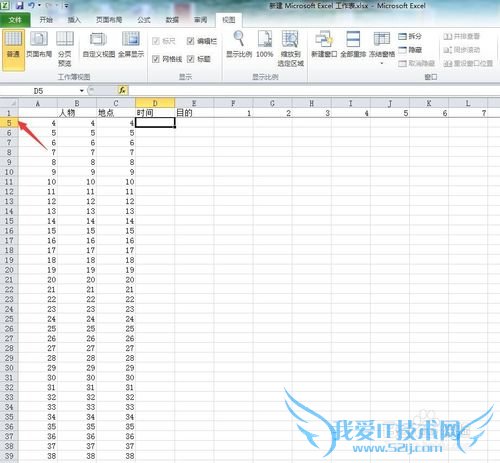This screenshot has height=463, width=500.
Task: Activate 全屏显示 full screen mode
Action: click(x=131, y=45)
